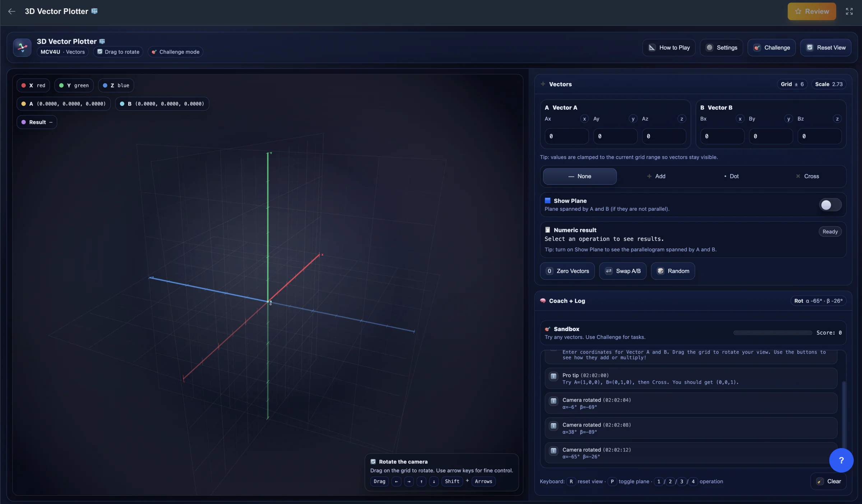The image size is (862, 504).
Task: Open fullscreen with the expand icon
Action: (x=849, y=11)
